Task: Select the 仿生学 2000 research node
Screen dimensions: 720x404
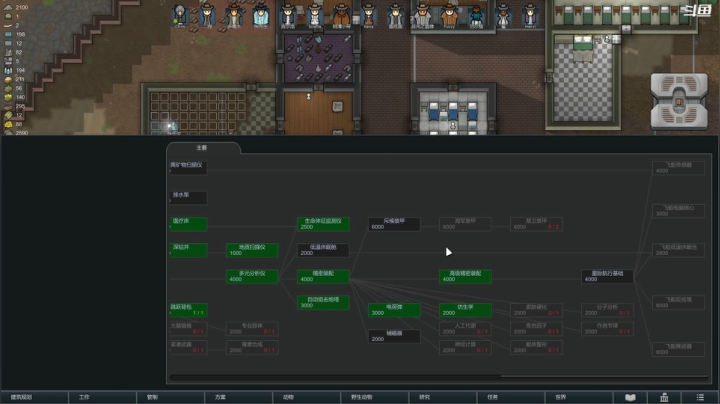Action: (x=465, y=310)
